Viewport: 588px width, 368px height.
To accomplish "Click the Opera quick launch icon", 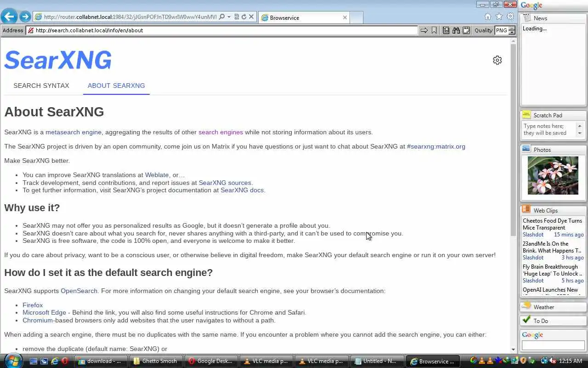I will tap(64, 362).
